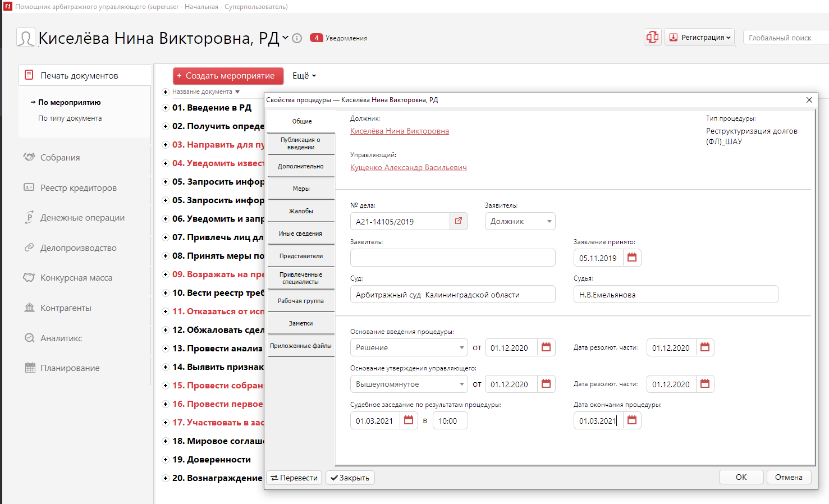
Task: Click the 'Создать мероприятие' button
Action: 228,76
